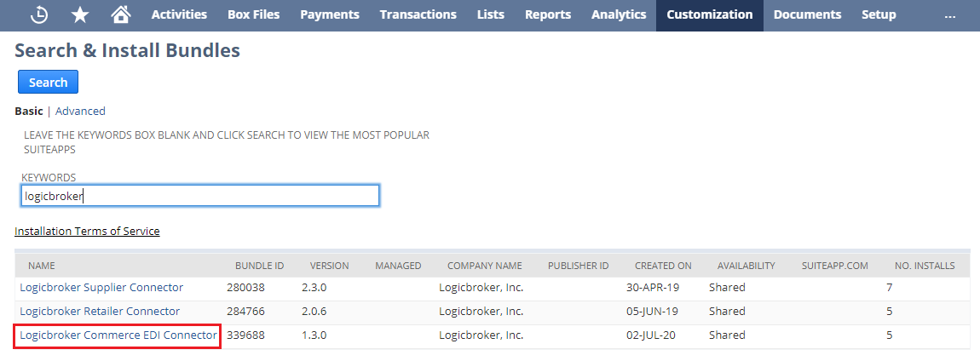Open the Payments menu
Image resolution: width=980 pixels, height=361 pixels.
coord(329,14)
